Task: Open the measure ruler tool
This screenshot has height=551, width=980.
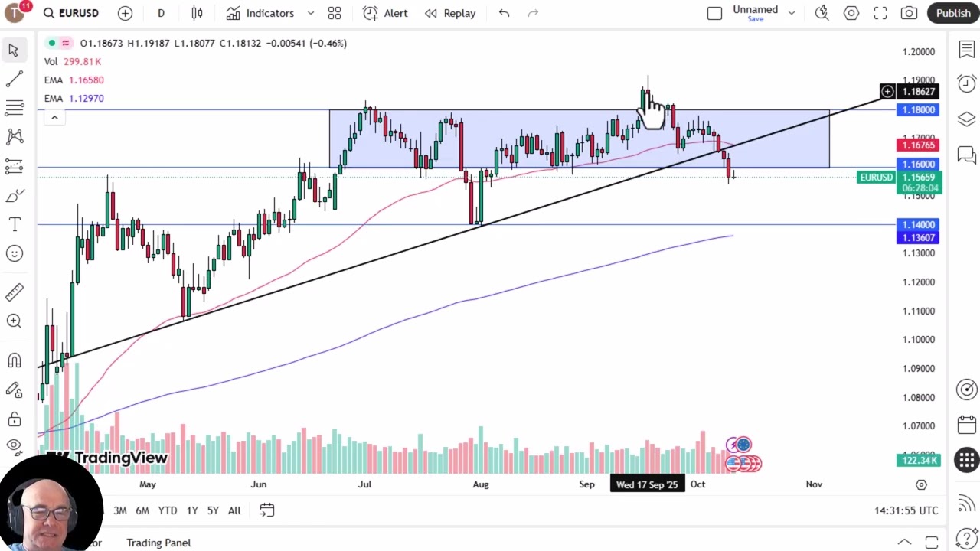Action: (x=14, y=292)
